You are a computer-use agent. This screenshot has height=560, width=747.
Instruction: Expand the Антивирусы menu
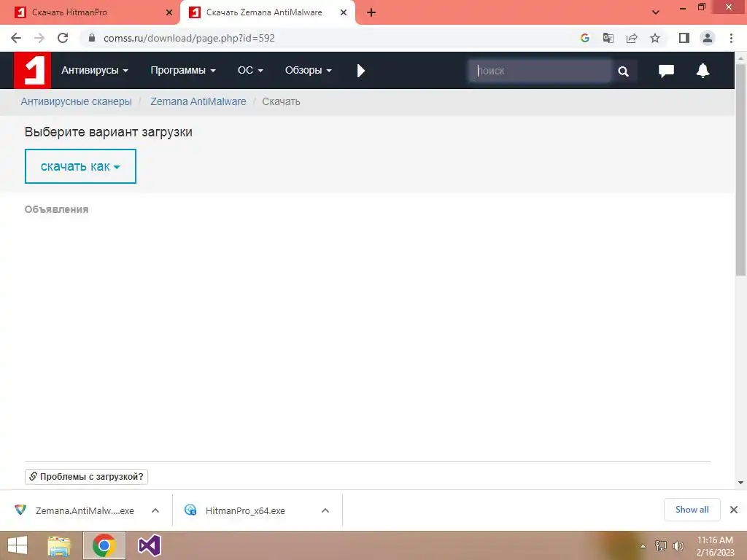coord(95,71)
